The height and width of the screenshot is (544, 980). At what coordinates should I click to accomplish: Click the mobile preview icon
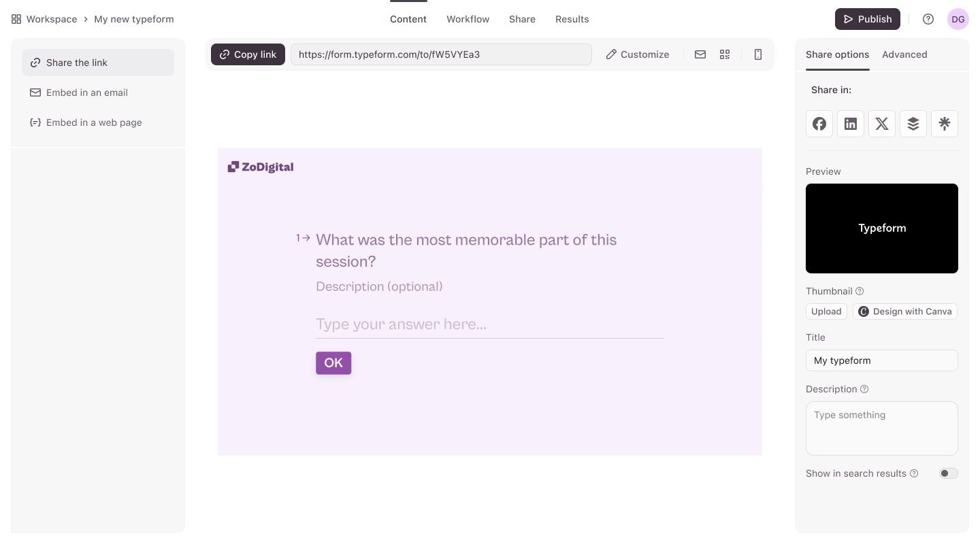click(x=758, y=54)
